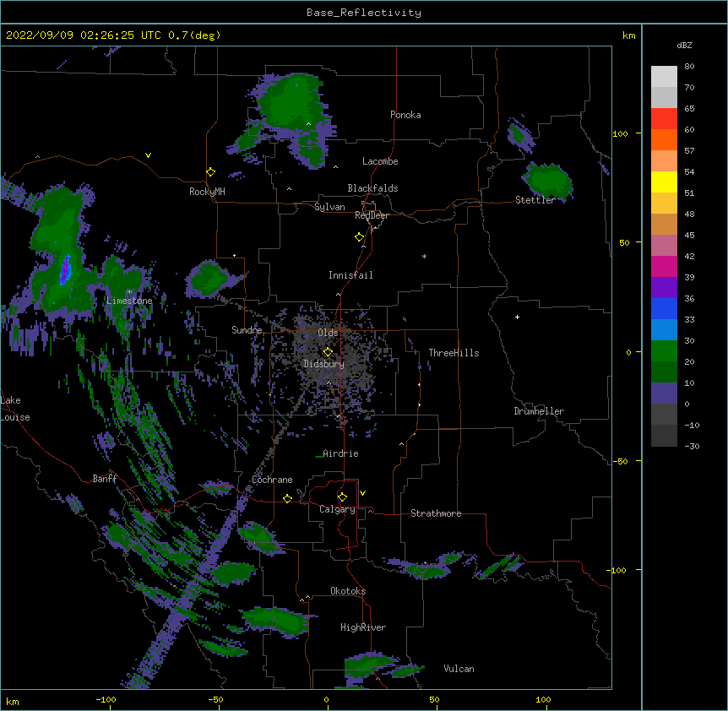Click the Sylvan label
Screen dimensions: 728x711
pos(329,207)
